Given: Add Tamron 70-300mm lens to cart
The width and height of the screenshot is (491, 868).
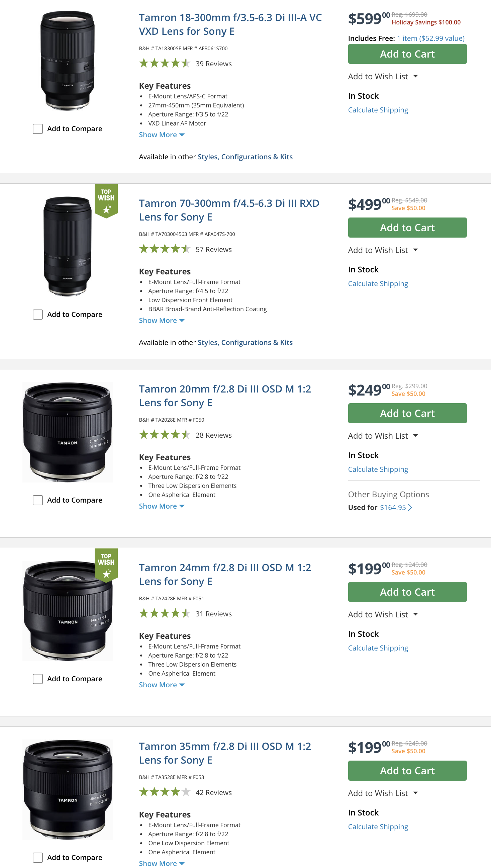Looking at the screenshot, I should tap(407, 228).
